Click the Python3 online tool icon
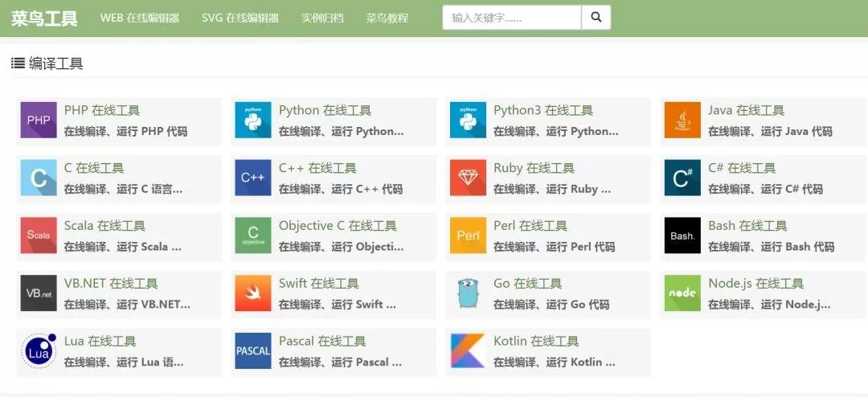The image size is (868, 397). [x=468, y=121]
